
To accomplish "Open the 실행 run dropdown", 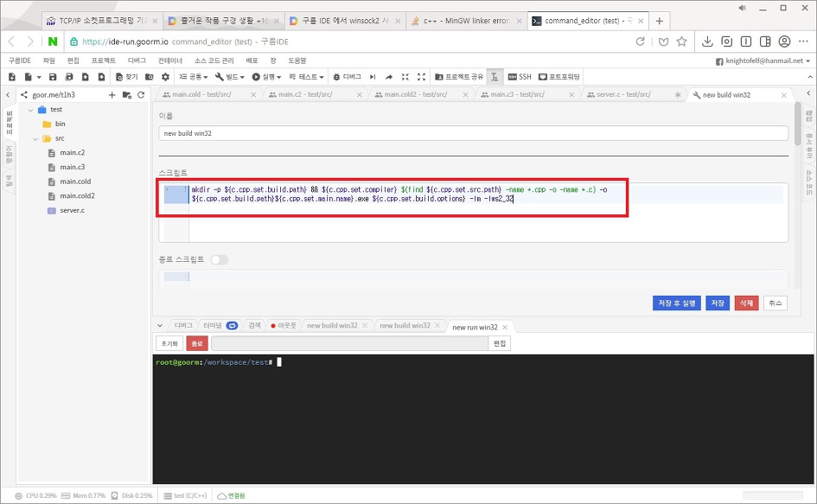I will [x=267, y=77].
